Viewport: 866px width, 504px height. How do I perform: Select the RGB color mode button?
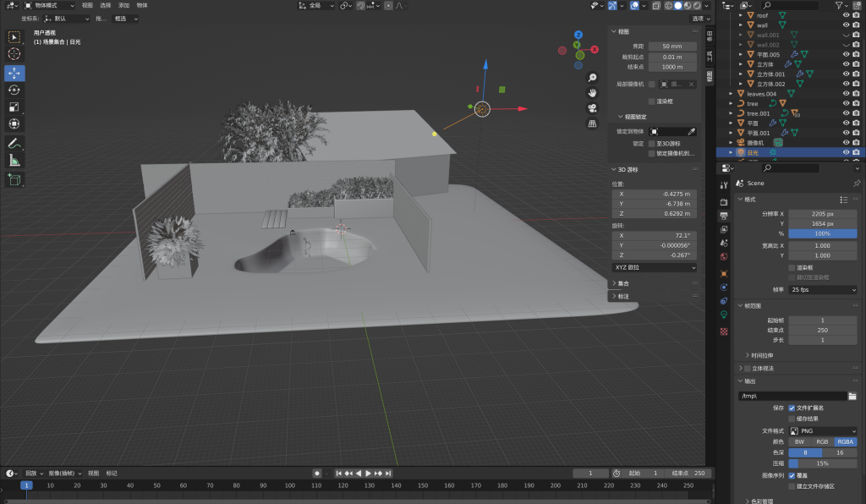pos(822,441)
